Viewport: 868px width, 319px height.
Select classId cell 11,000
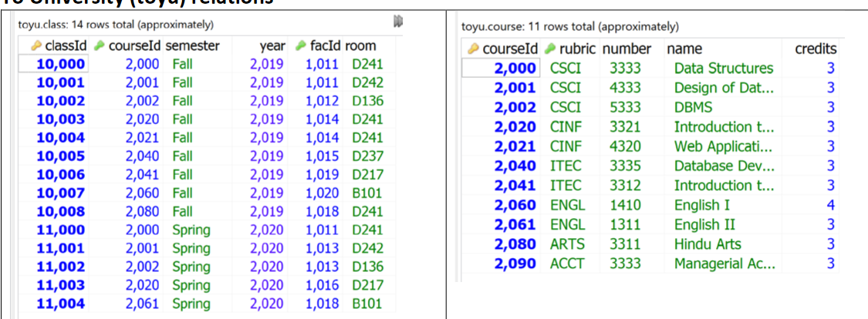click(x=61, y=230)
